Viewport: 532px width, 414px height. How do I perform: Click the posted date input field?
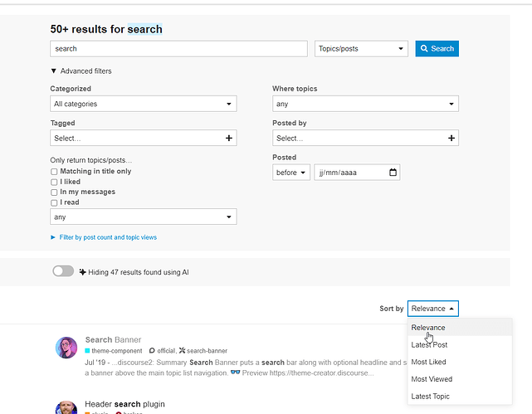(357, 173)
